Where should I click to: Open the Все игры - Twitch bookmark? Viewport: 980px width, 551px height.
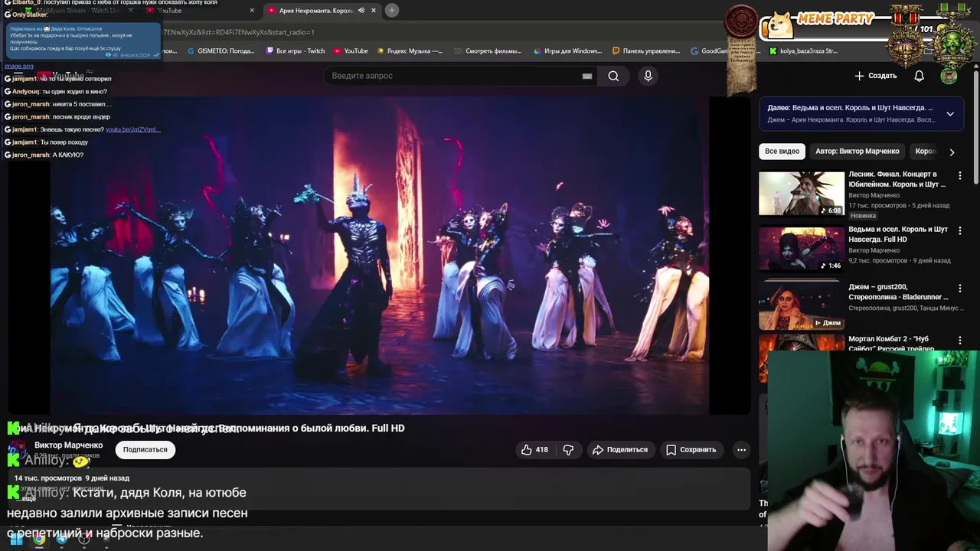[296, 51]
